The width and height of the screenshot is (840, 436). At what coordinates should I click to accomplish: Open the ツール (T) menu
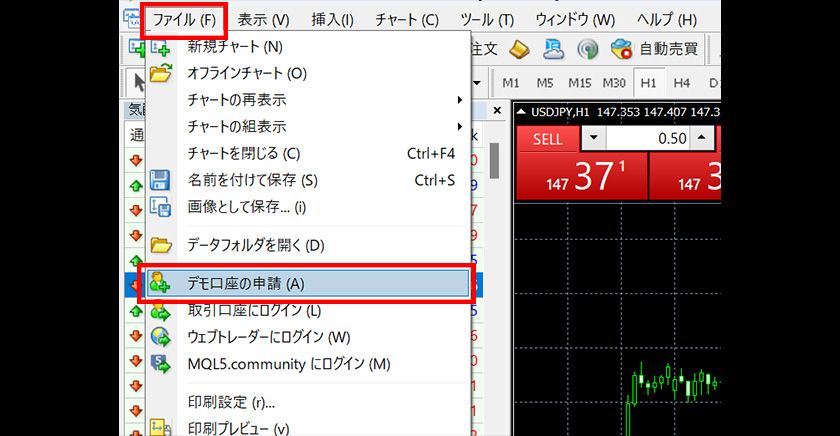[x=487, y=20]
